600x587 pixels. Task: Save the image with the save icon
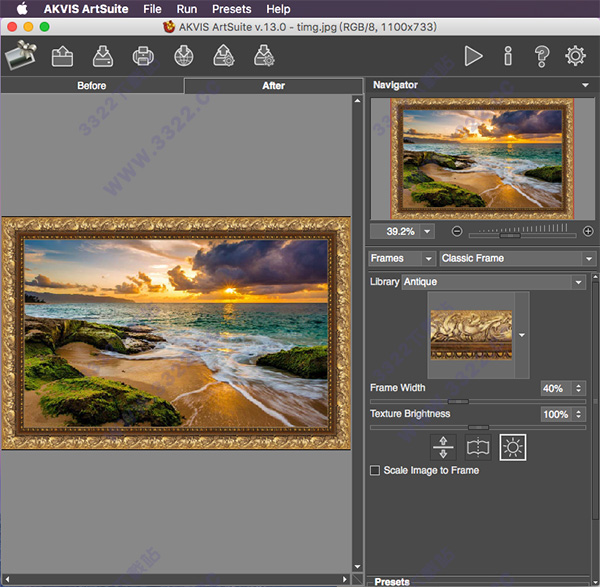tap(103, 56)
